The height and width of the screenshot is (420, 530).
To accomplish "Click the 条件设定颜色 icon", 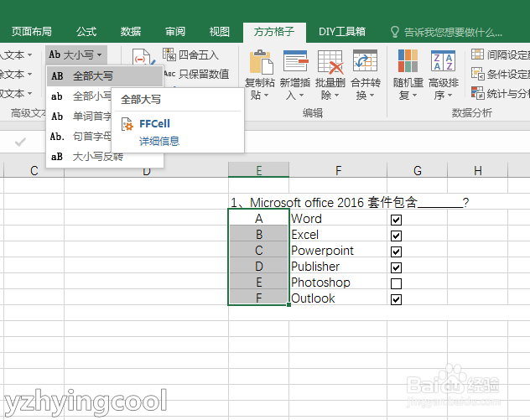I will [x=478, y=73].
